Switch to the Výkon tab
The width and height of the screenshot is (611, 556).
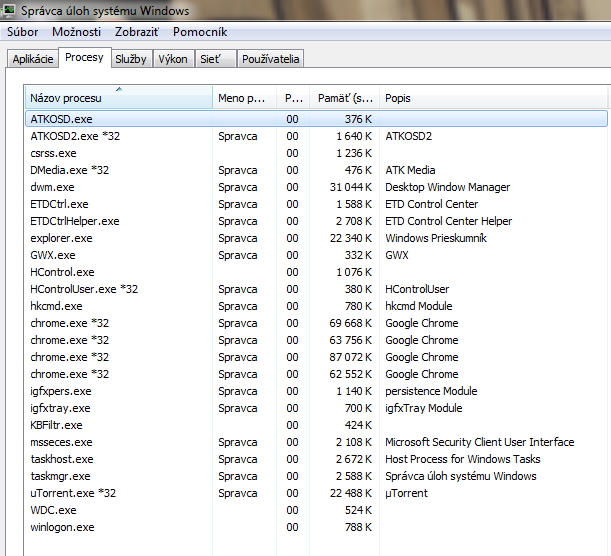(172, 59)
